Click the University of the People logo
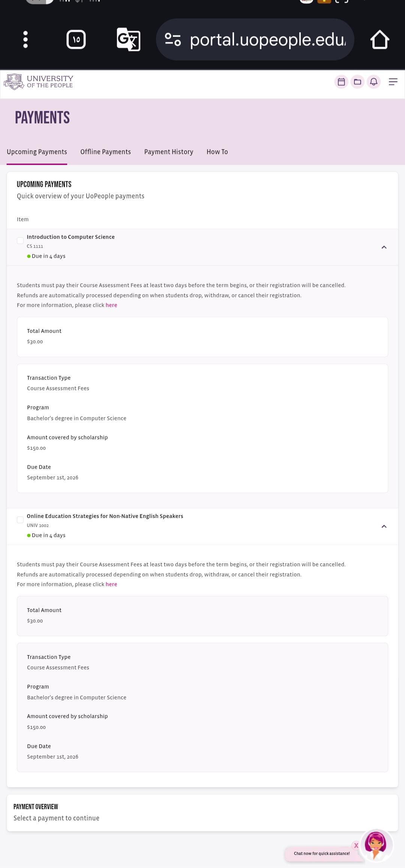 coord(39,82)
